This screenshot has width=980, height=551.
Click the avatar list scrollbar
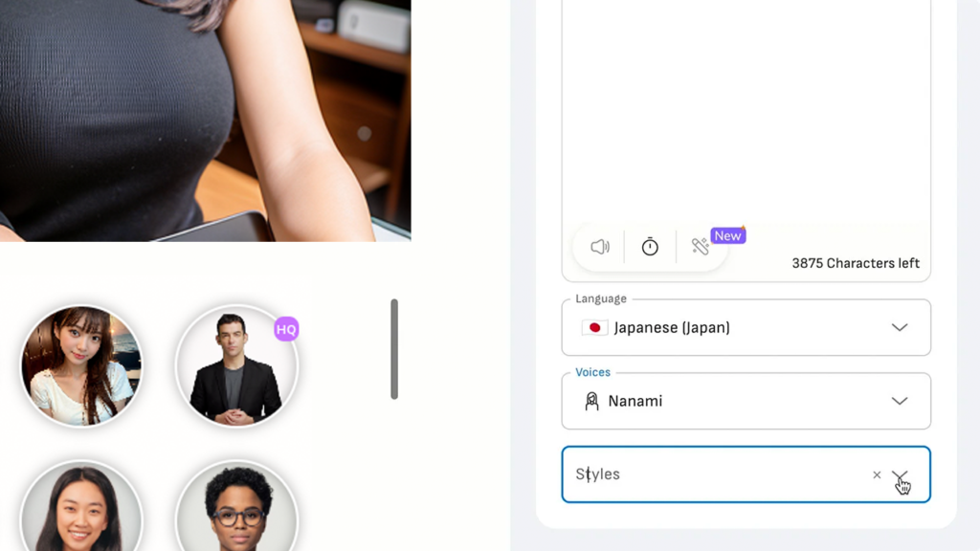[x=393, y=349]
